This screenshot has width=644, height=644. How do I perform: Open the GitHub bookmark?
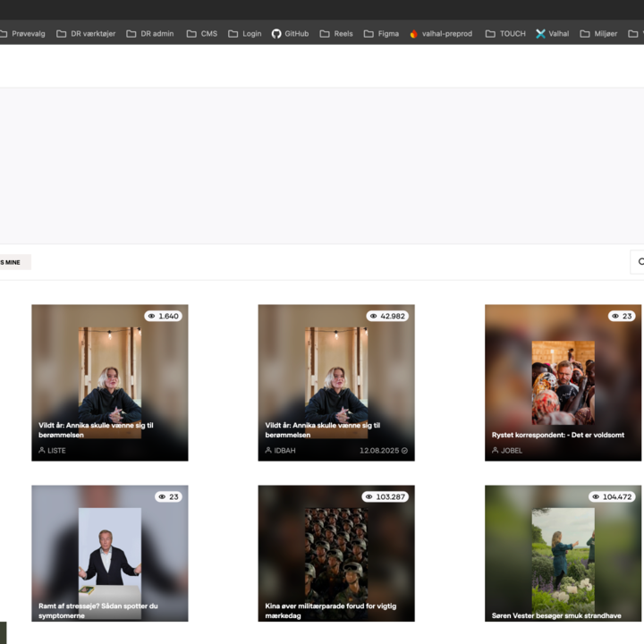click(x=290, y=34)
